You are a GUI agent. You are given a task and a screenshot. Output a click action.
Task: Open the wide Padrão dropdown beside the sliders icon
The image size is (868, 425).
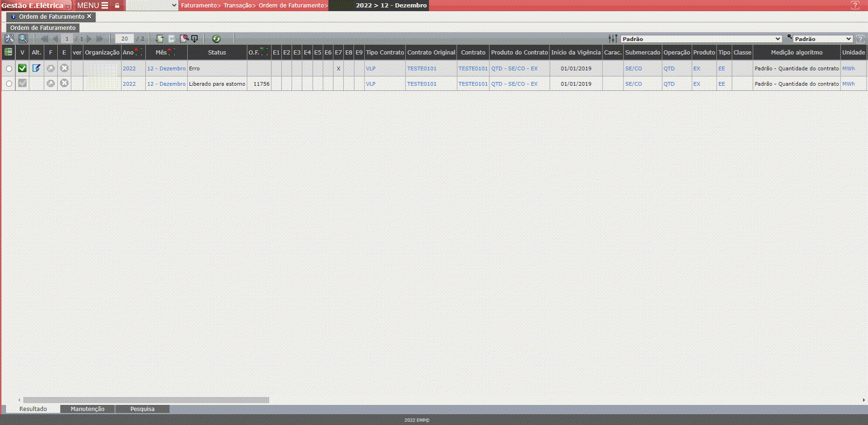pos(701,39)
